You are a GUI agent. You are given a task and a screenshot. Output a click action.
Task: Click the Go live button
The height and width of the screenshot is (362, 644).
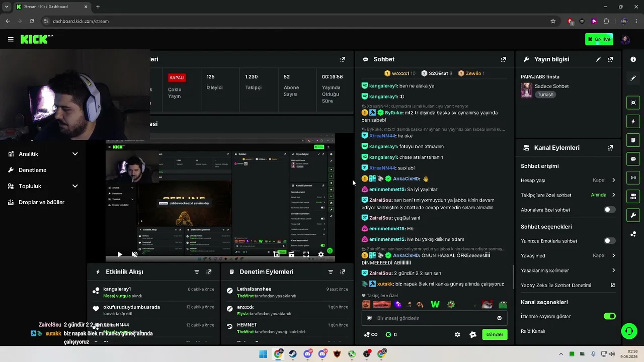tap(599, 39)
